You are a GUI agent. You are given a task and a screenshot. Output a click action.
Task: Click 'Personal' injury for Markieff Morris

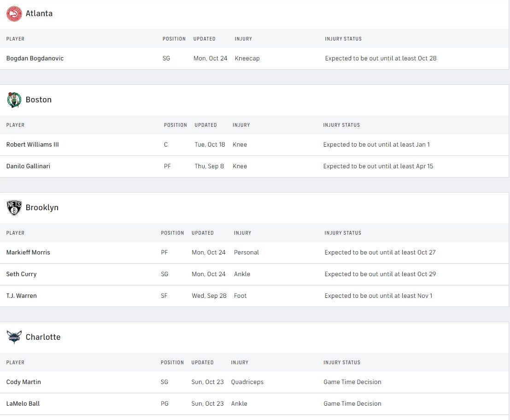246,252
